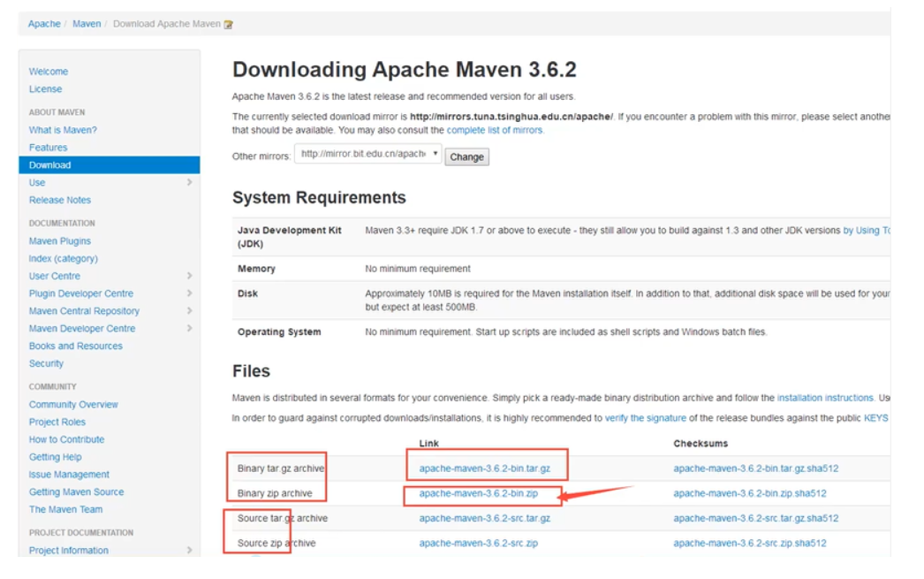Open apache-maven-3.6.2-bin.tar.gz.sha512 checksum
The image size is (924, 579).
[755, 469]
